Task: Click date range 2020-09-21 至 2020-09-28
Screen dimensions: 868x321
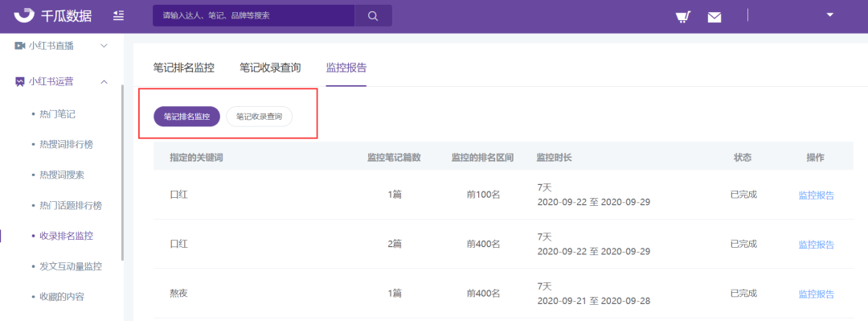Action: pos(593,301)
